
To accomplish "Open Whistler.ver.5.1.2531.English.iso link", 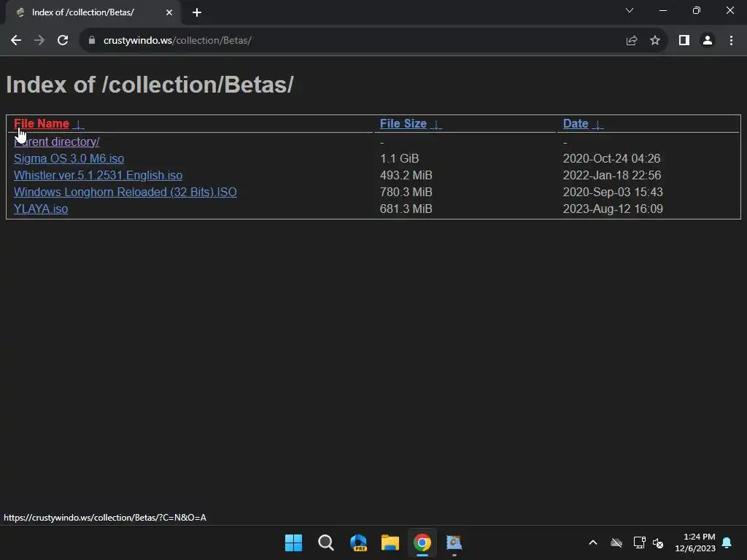I will coord(98,175).
